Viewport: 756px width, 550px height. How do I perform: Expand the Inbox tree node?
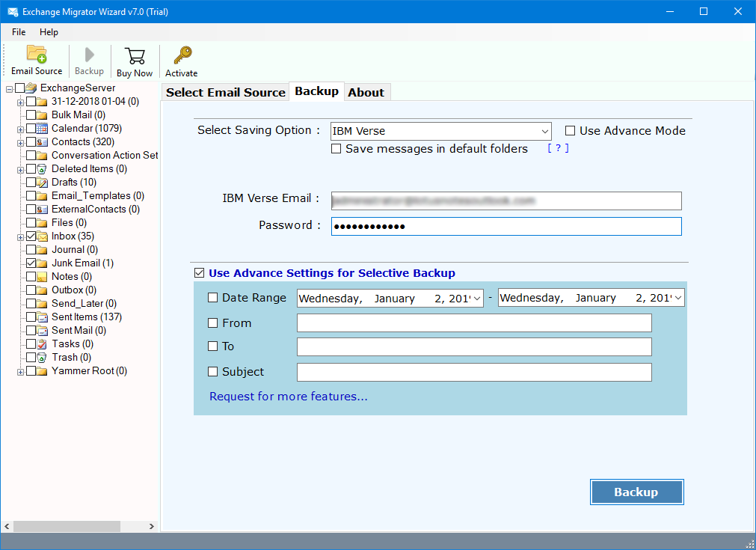coord(20,238)
